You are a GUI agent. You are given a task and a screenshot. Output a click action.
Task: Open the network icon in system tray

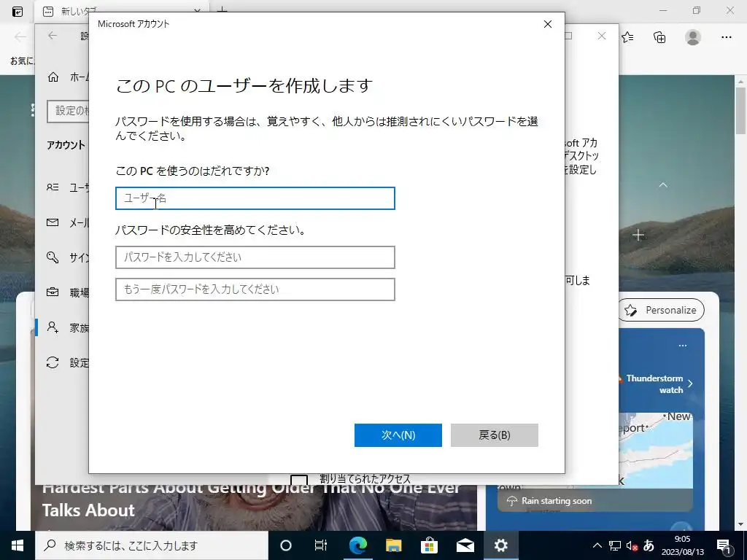[x=615, y=545]
